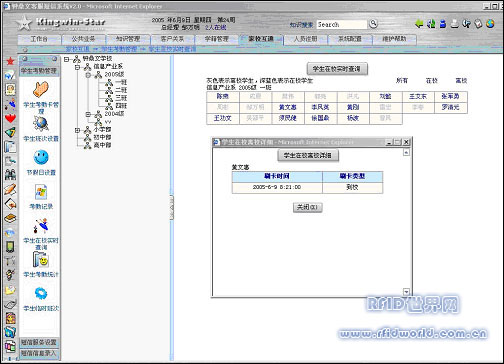
Task: Open the ballerina real-time query icon
Action: (x=41, y=226)
